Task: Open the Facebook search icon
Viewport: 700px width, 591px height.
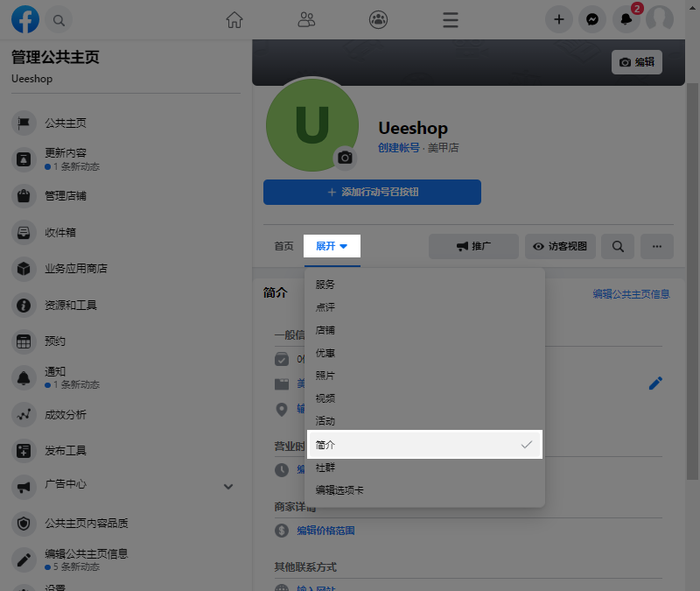Action: pyautogui.click(x=59, y=20)
